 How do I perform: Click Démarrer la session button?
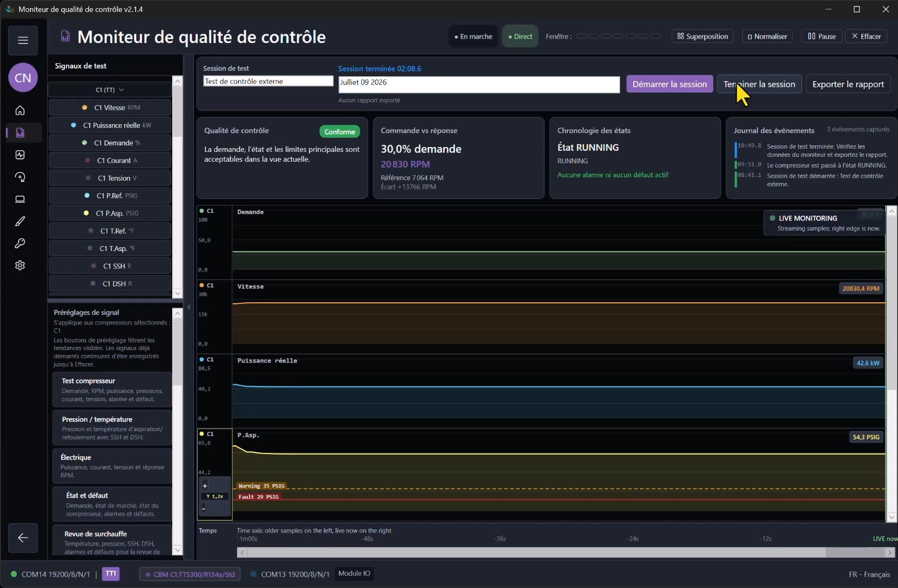tap(670, 84)
